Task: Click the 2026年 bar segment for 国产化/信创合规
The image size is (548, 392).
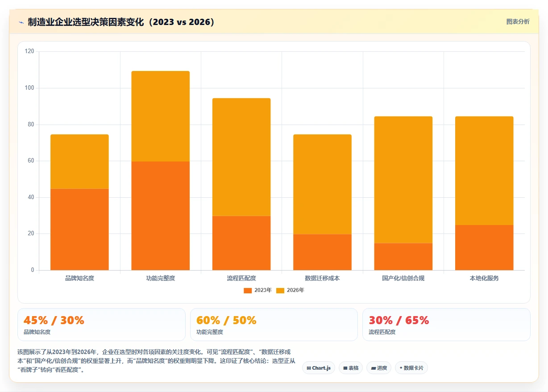Action: (x=403, y=180)
